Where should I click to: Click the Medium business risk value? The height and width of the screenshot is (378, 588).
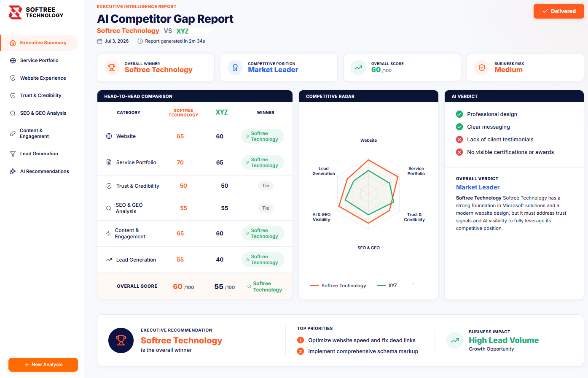click(508, 70)
